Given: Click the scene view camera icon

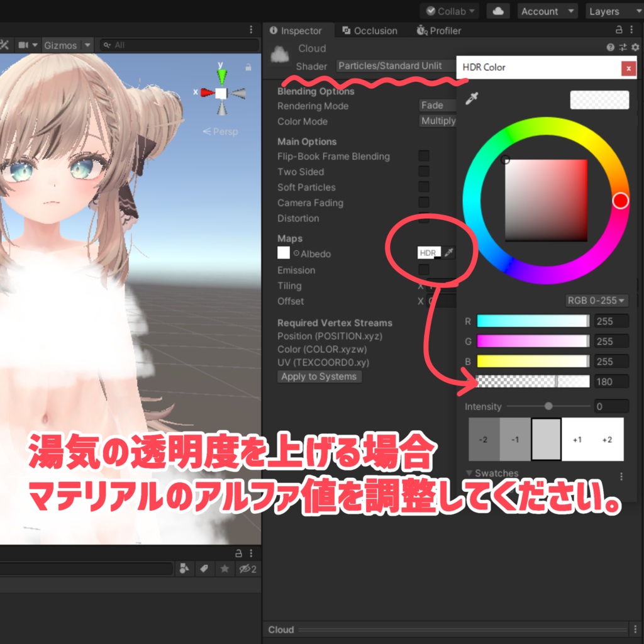Looking at the screenshot, I should pos(24,45).
